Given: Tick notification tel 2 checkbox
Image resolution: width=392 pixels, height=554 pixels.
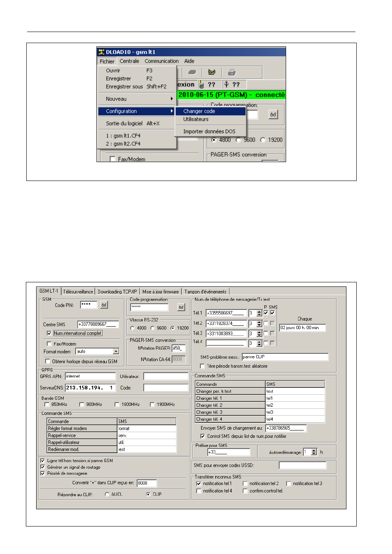Looking at the screenshot, I should 245,484.
